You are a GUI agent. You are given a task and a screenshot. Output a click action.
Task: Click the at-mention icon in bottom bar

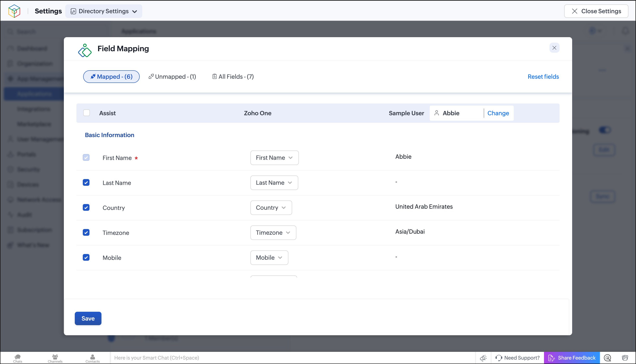coord(607,358)
